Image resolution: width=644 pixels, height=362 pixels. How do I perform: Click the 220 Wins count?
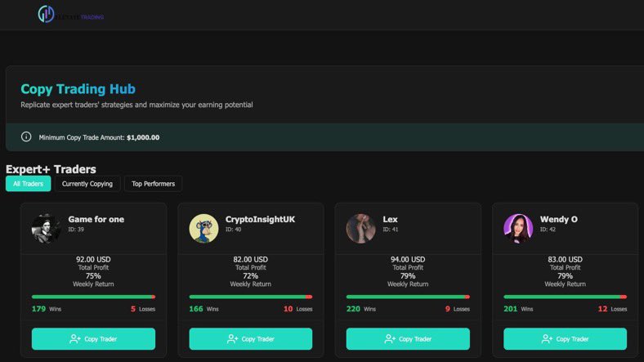click(361, 309)
